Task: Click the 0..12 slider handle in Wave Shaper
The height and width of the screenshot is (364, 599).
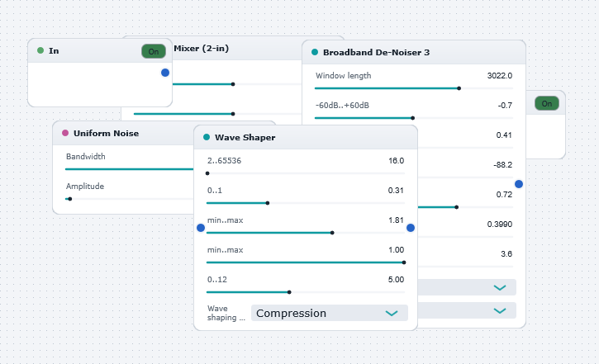Action: (x=289, y=292)
